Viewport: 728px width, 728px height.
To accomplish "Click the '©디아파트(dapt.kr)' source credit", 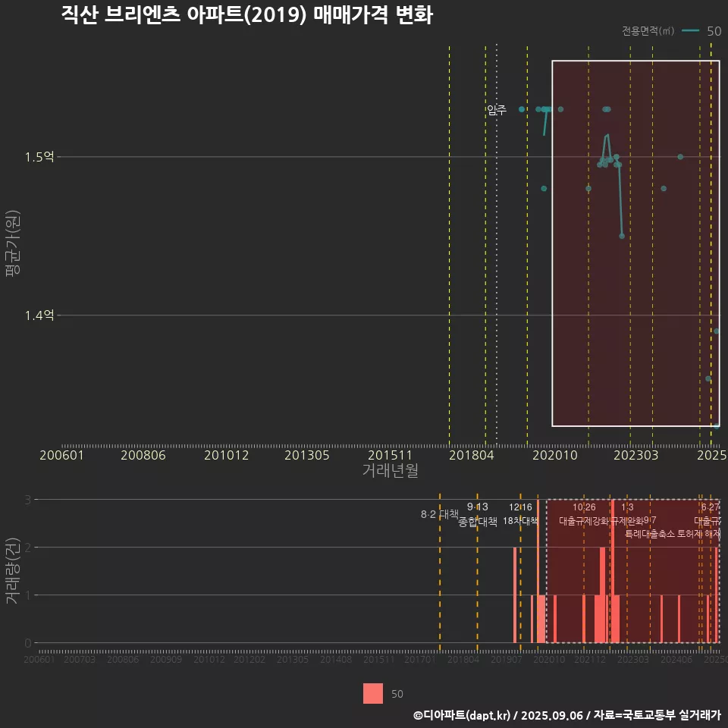I will click(x=462, y=715).
